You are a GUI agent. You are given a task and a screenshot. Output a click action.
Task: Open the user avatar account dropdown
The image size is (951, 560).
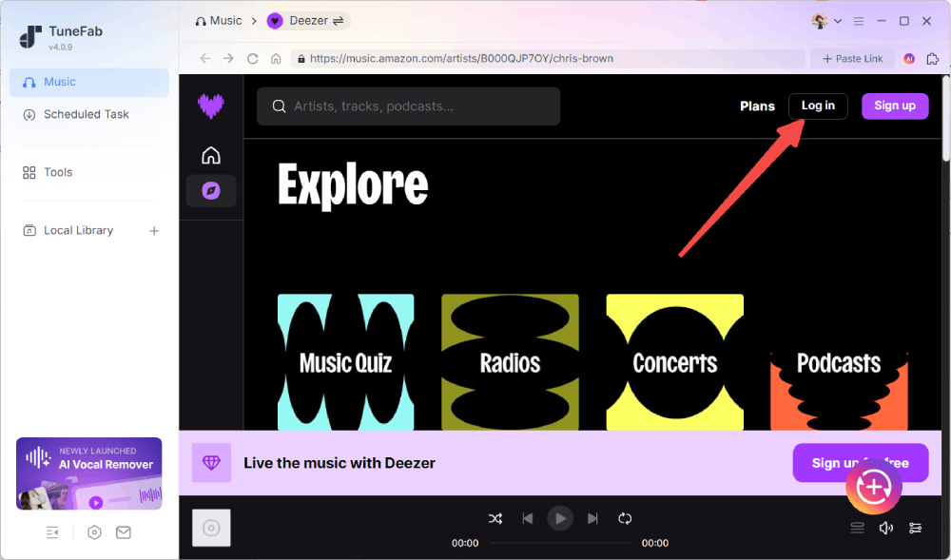pyautogui.click(x=826, y=21)
